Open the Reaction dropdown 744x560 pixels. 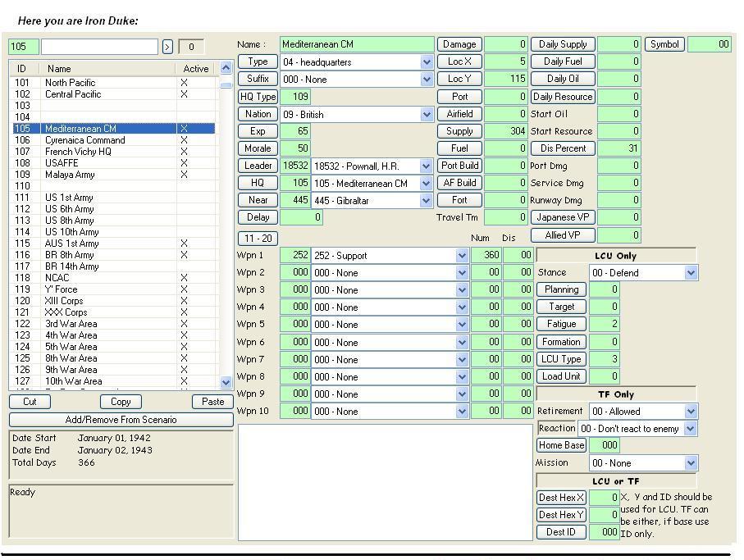(691, 429)
